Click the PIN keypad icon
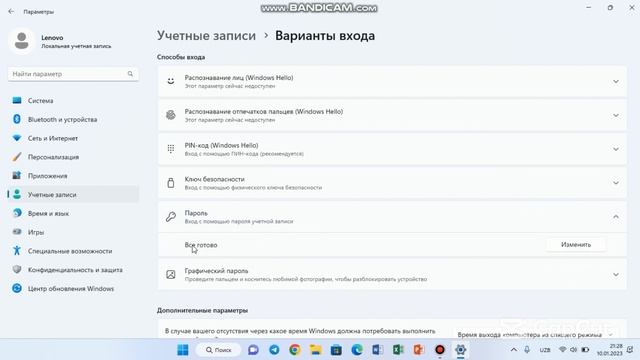 (171, 149)
